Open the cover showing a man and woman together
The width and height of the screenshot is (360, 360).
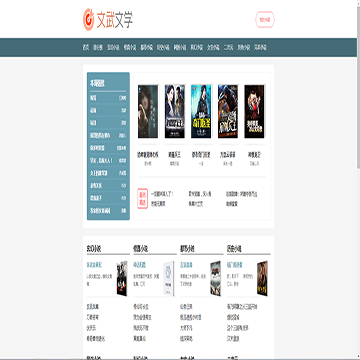pos(175,111)
